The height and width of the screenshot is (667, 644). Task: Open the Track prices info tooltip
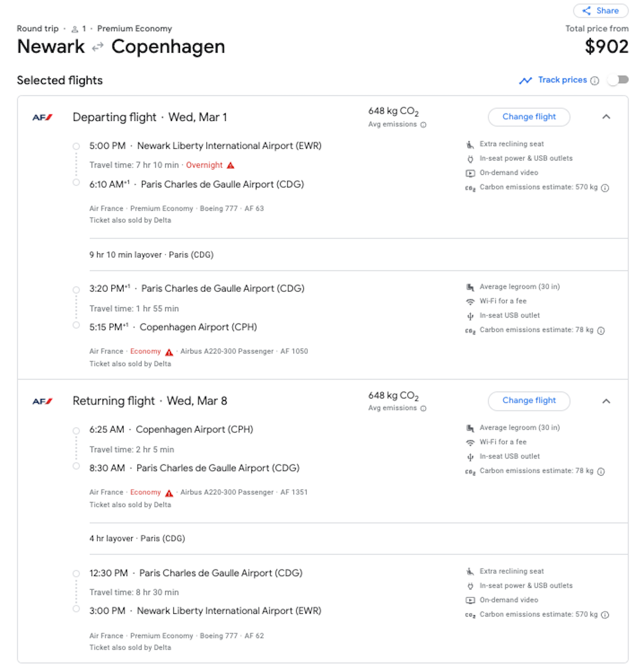pos(595,80)
